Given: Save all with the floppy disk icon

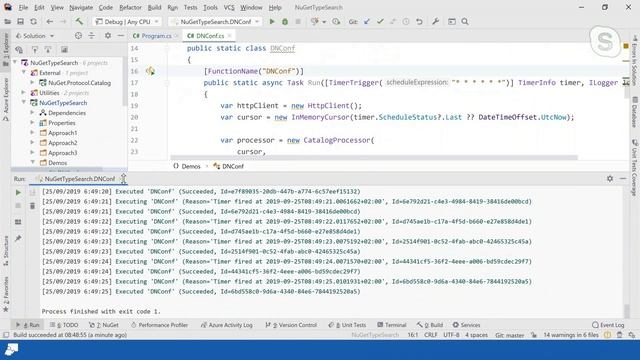Looking at the screenshot, I should 20,22.
